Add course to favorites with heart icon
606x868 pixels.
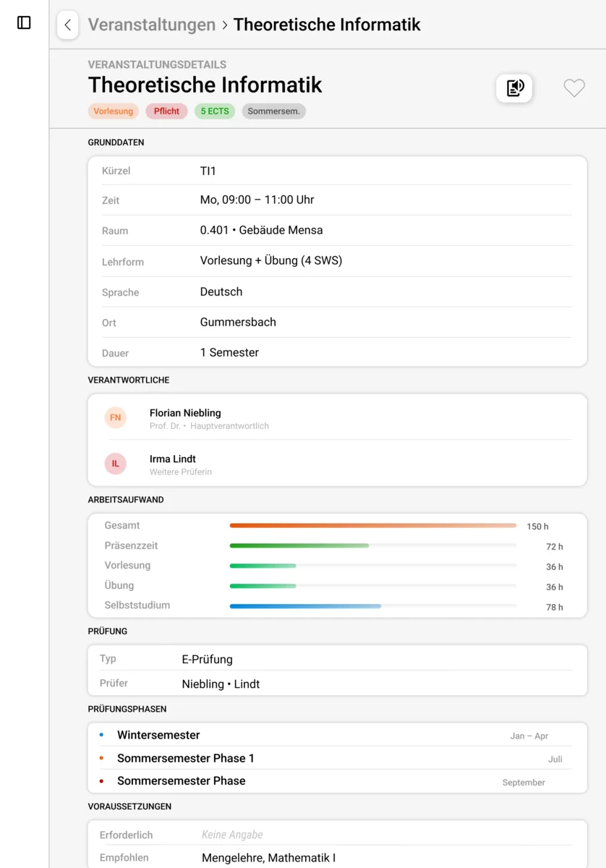(x=573, y=88)
